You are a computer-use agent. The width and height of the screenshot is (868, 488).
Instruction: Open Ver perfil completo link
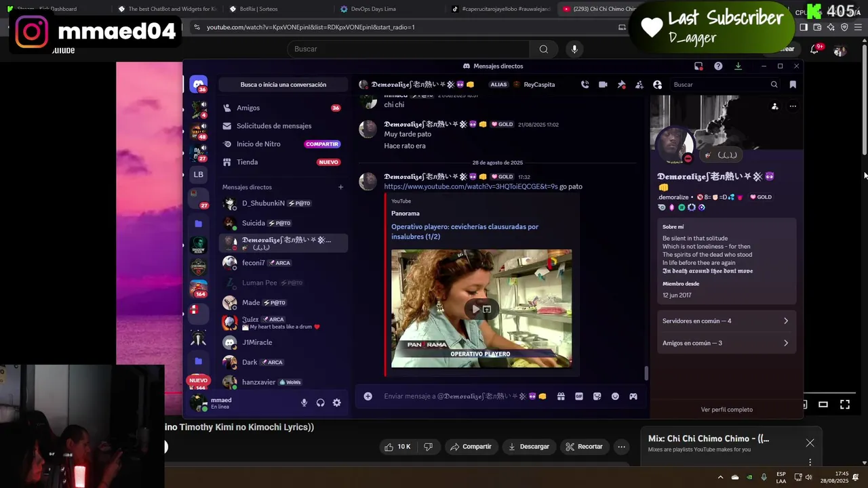point(726,409)
